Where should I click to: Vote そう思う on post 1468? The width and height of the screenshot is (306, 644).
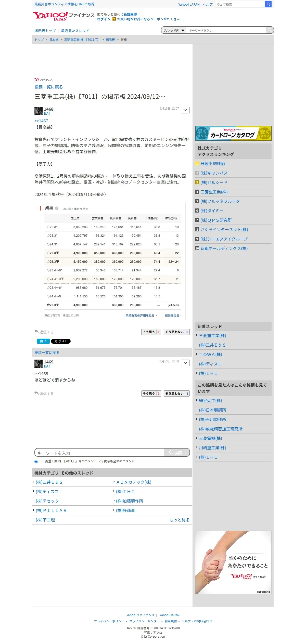point(151,332)
